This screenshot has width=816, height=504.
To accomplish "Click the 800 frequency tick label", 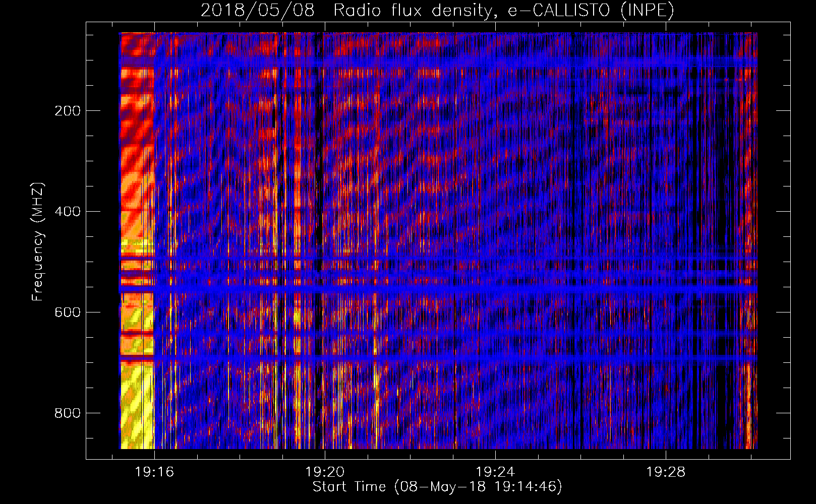I will [x=68, y=413].
